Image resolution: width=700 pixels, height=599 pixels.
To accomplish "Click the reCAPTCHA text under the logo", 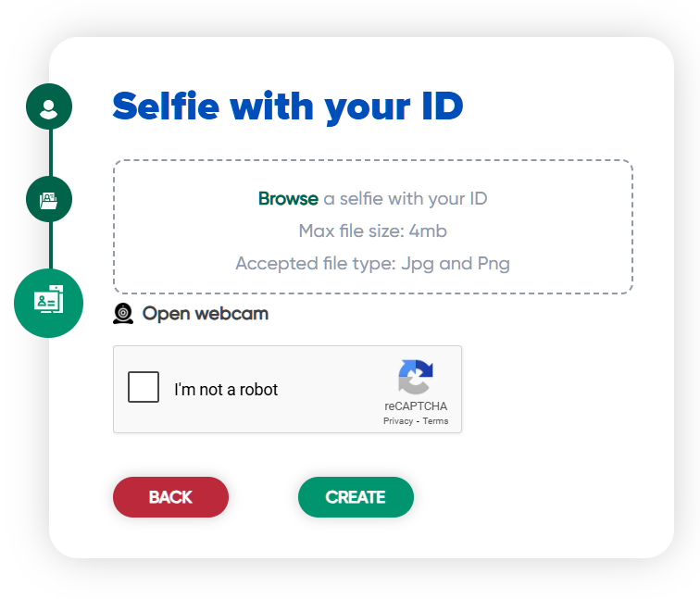I will [416, 406].
